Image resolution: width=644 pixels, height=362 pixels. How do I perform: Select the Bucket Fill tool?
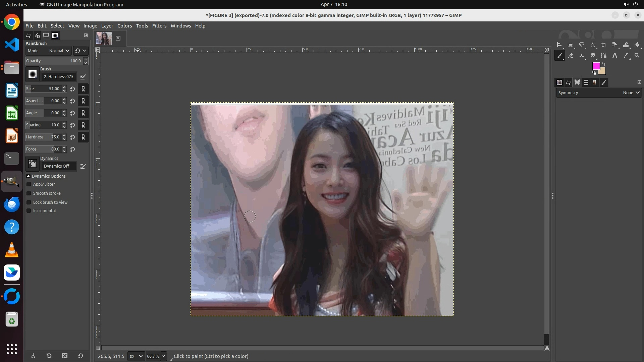(637, 45)
